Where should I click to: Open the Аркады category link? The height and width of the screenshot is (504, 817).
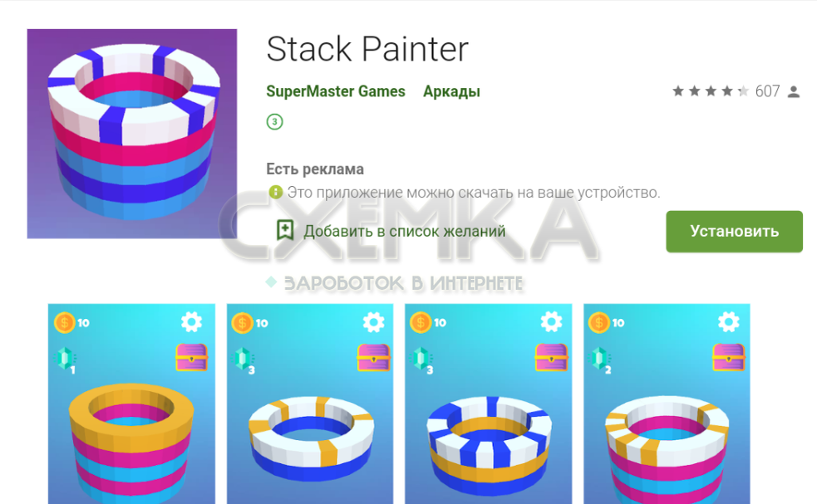(451, 91)
